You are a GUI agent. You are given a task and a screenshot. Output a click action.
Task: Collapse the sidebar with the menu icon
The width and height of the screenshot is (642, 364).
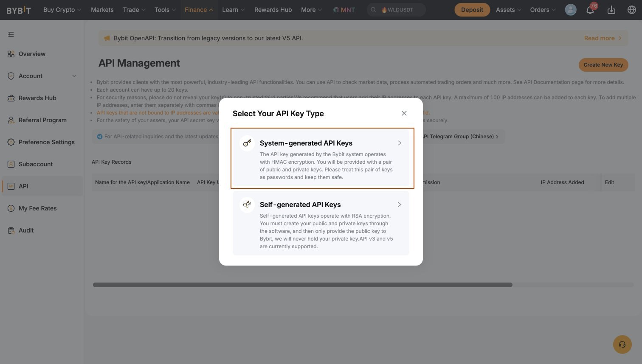(x=11, y=34)
